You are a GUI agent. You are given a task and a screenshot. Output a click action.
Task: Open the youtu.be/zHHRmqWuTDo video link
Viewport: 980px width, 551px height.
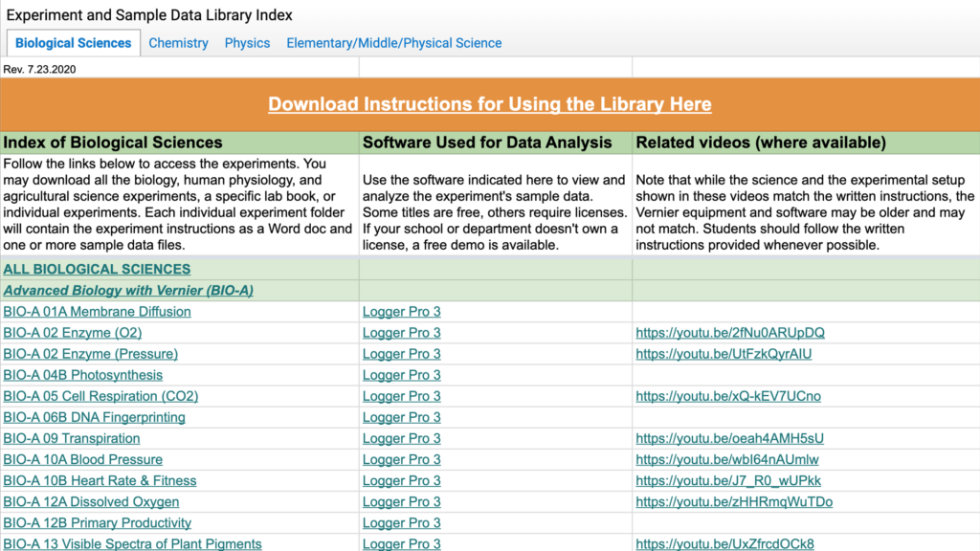click(x=734, y=501)
